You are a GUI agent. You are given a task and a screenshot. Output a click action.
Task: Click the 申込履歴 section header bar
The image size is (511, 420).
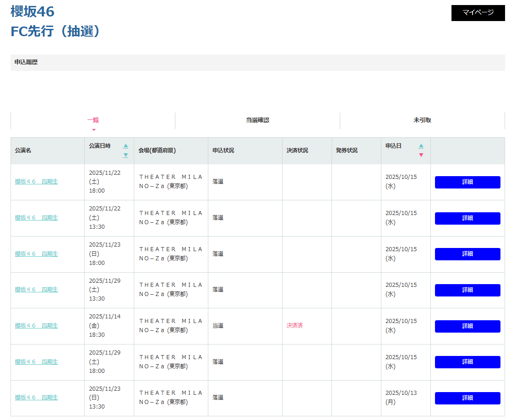tap(257, 62)
